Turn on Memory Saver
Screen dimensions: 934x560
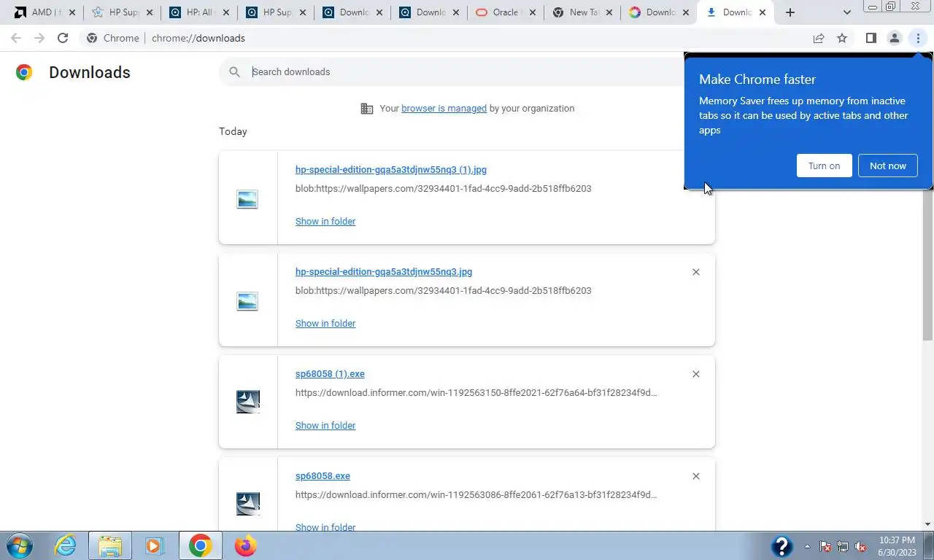click(824, 166)
